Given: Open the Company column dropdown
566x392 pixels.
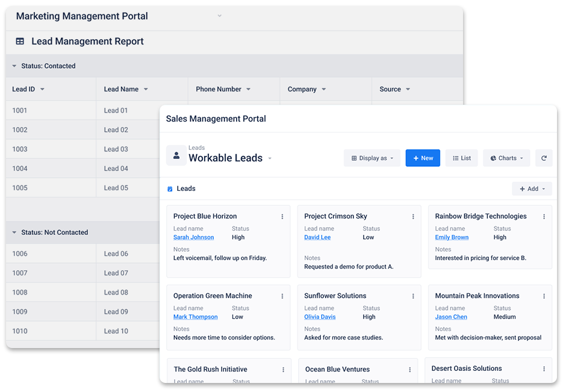Looking at the screenshot, I should (x=324, y=89).
